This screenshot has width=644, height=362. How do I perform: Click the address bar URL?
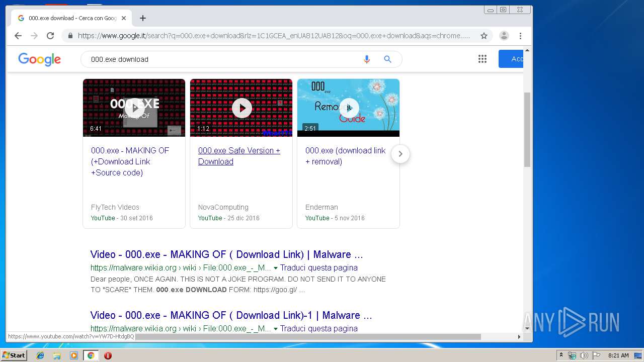tap(274, 36)
